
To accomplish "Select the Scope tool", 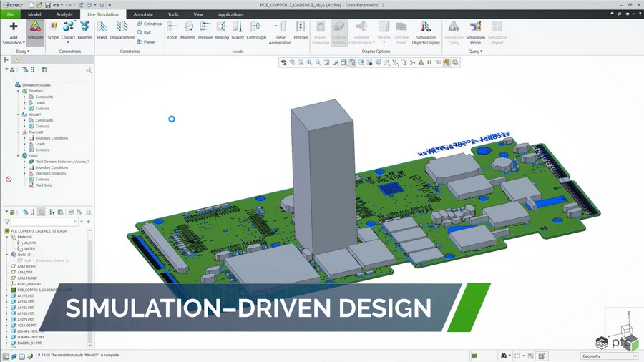I will (x=53, y=30).
